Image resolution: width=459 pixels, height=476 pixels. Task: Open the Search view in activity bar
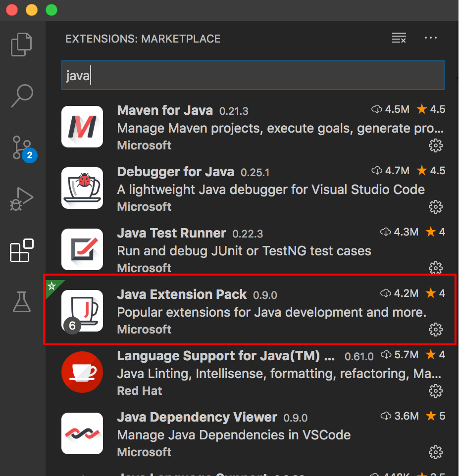coord(22,95)
